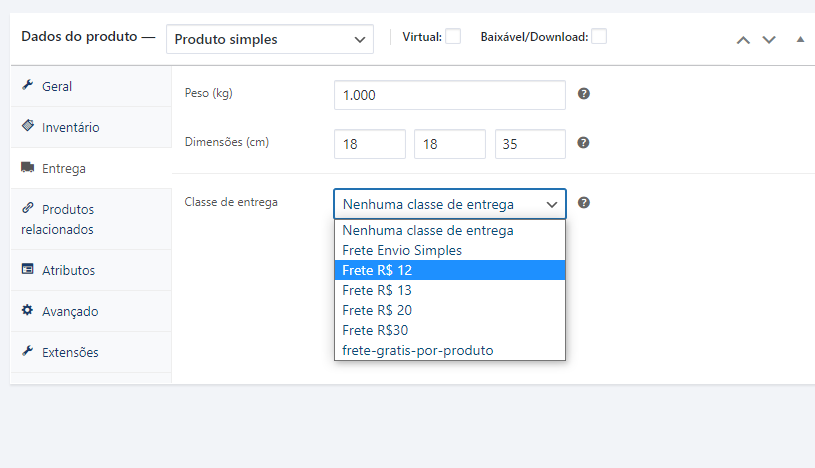Click the second dimension field showing 18

(x=450, y=144)
